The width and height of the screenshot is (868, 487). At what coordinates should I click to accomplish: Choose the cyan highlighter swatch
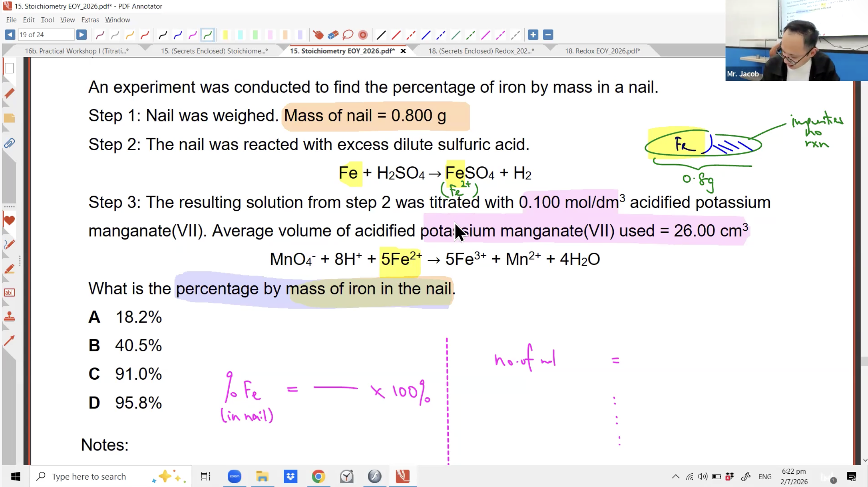240,35
